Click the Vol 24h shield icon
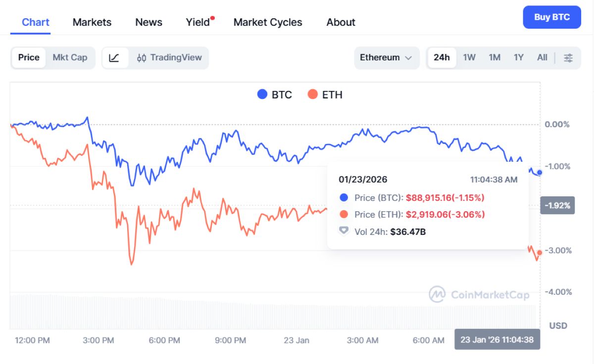Viewport: 594px width, 364px height. (x=343, y=230)
